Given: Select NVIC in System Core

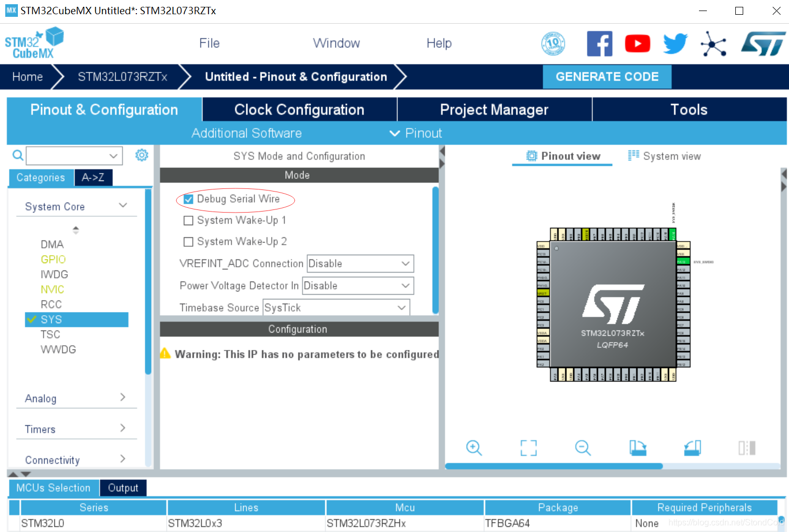Looking at the screenshot, I should [x=52, y=289].
